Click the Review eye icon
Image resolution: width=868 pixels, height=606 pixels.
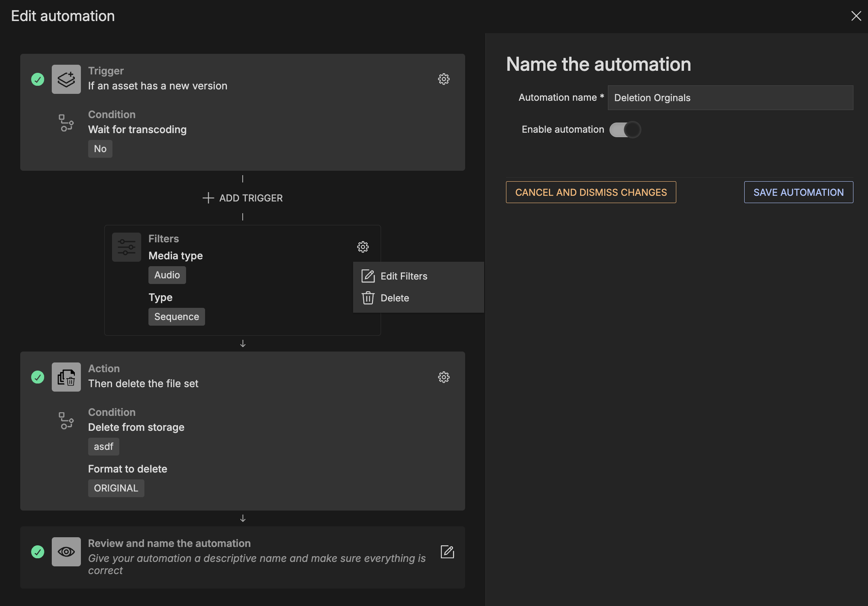[x=66, y=552]
